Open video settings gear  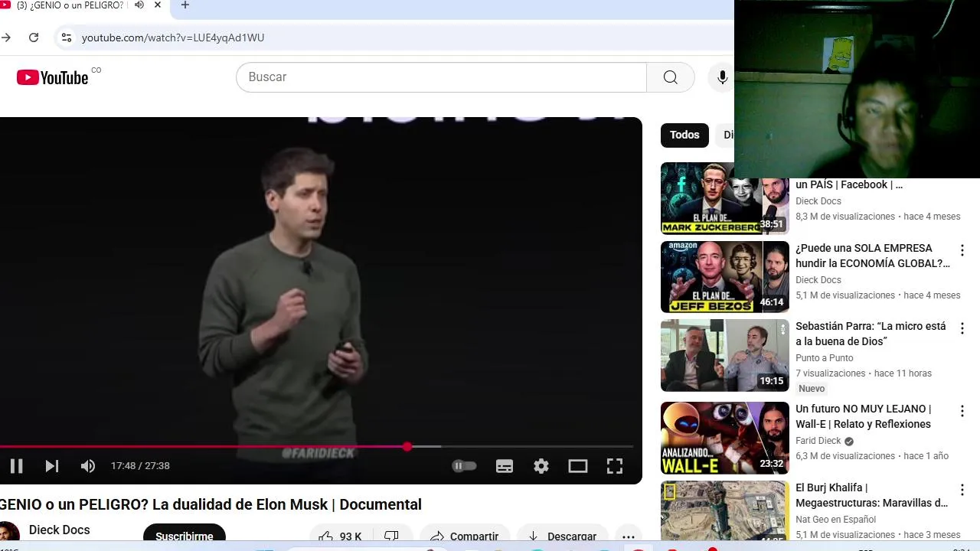pos(541,466)
